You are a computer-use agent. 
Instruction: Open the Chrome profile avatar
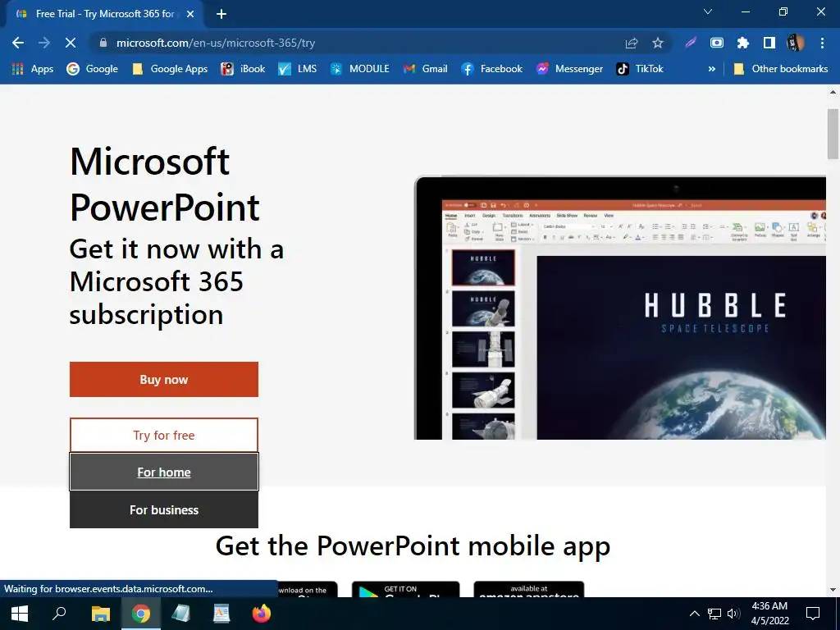click(796, 43)
